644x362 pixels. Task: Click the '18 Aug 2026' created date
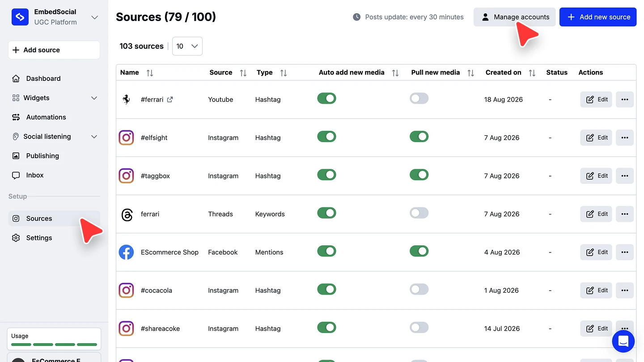pos(504,100)
